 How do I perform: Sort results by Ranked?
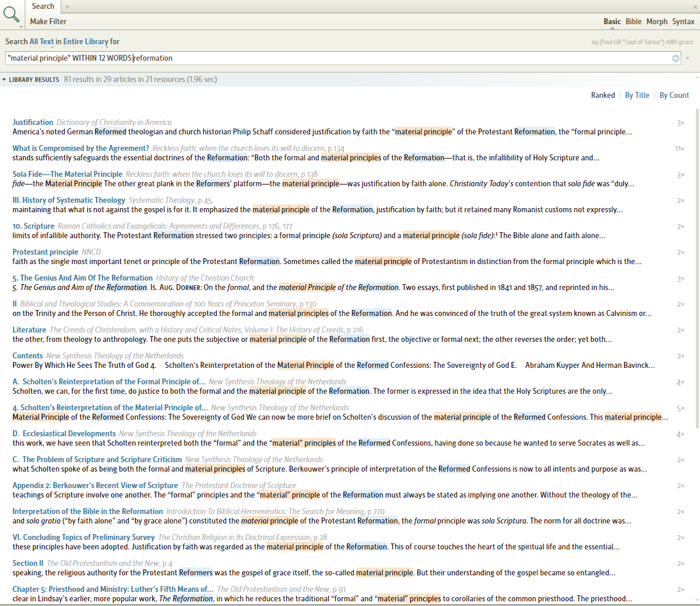click(x=603, y=95)
